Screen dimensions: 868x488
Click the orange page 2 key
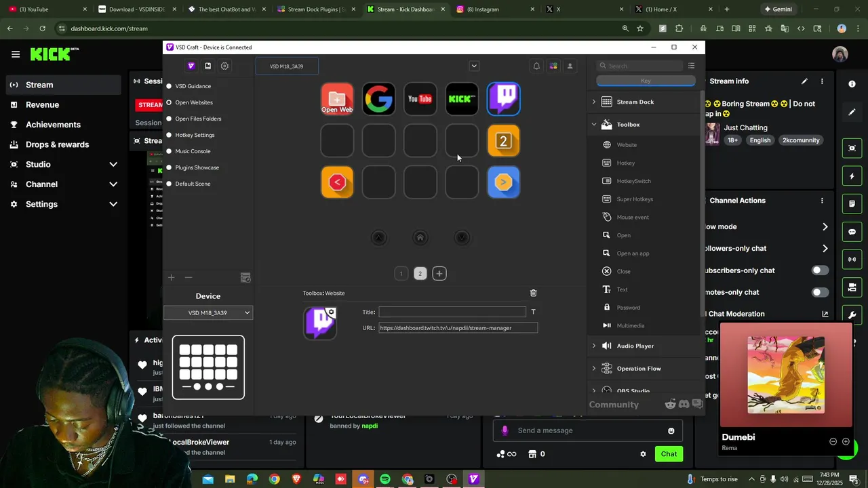pos(503,141)
